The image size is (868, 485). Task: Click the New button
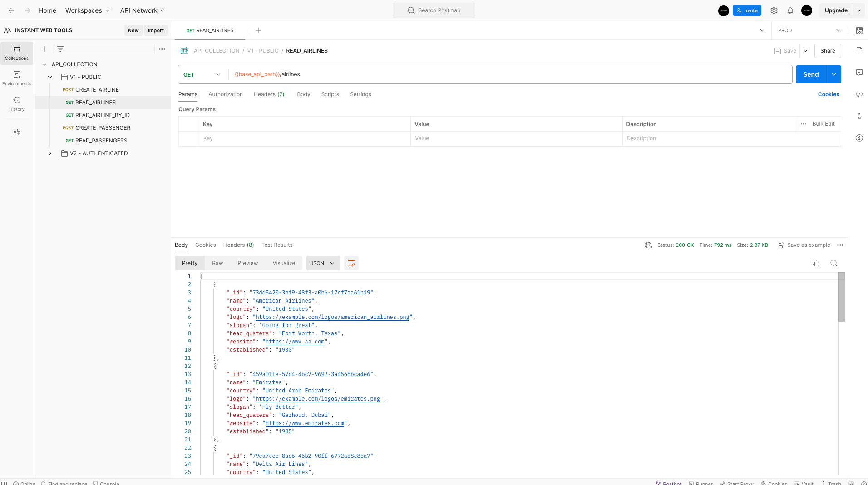click(133, 30)
